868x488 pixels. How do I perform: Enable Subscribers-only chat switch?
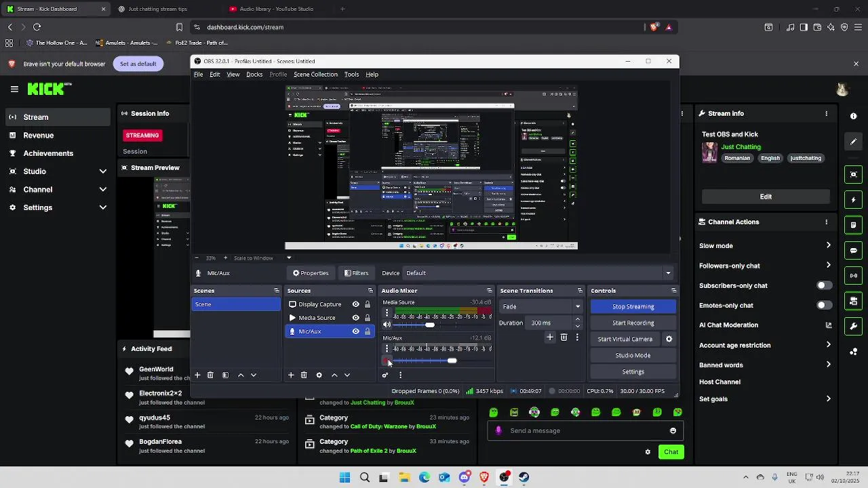[x=824, y=285]
